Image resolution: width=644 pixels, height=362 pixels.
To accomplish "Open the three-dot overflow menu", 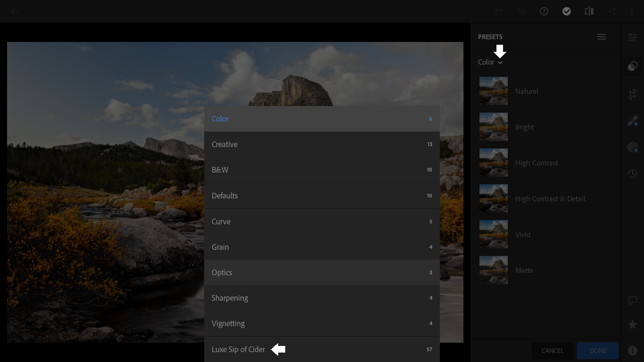I will (x=632, y=11).
